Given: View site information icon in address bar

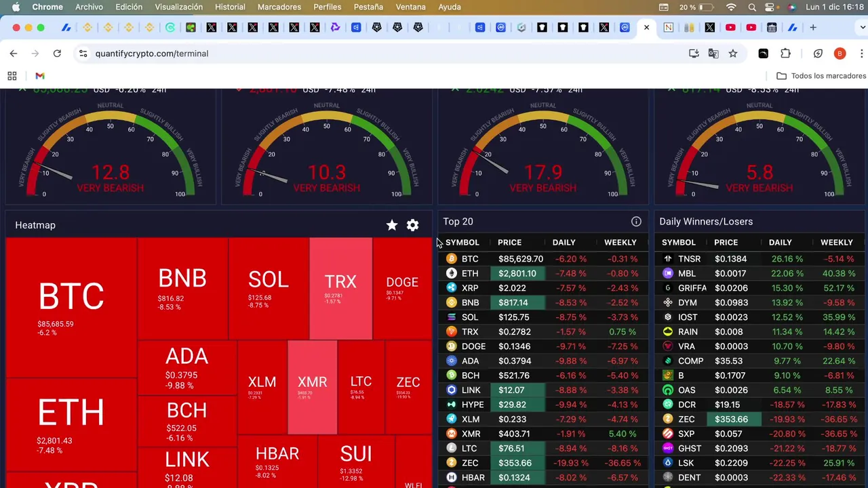Looking at the screenshot, I should pyautogui.click(x=83, y=54).
